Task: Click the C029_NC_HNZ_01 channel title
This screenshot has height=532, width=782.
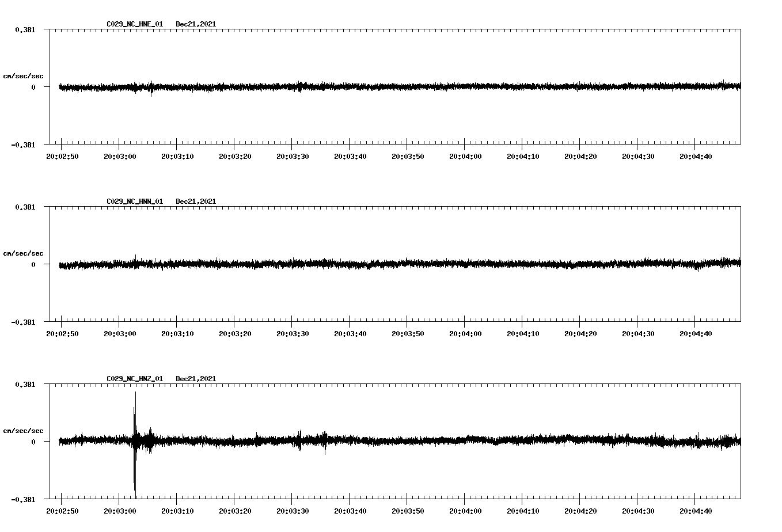Action: click(135, 379)
